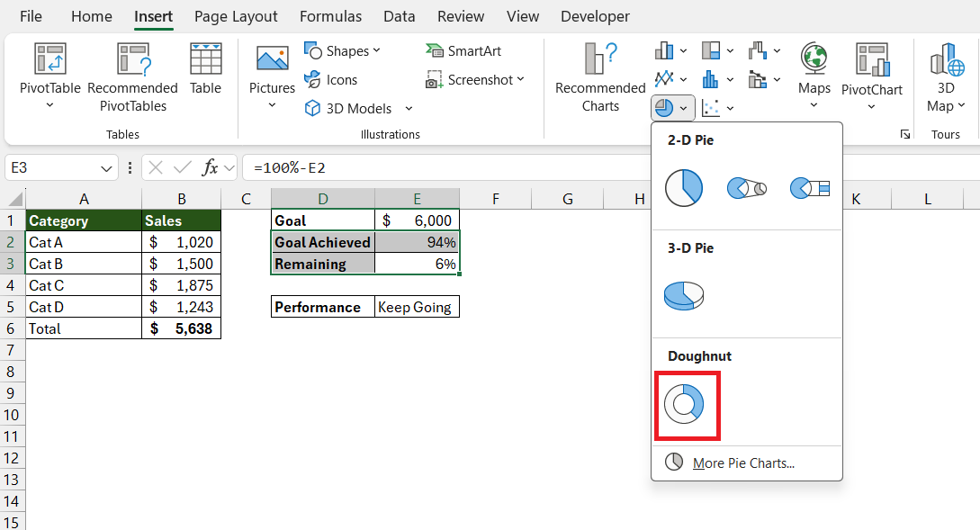Choose the 3-D Pie chart icon
This screenshot has height=530, width=980.
pos(684,296)
